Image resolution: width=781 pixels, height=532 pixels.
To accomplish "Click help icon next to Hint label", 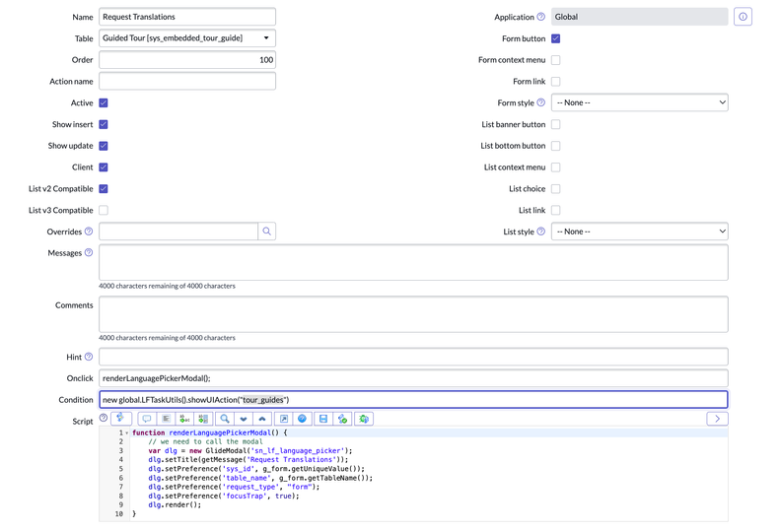I will point(89,357).
